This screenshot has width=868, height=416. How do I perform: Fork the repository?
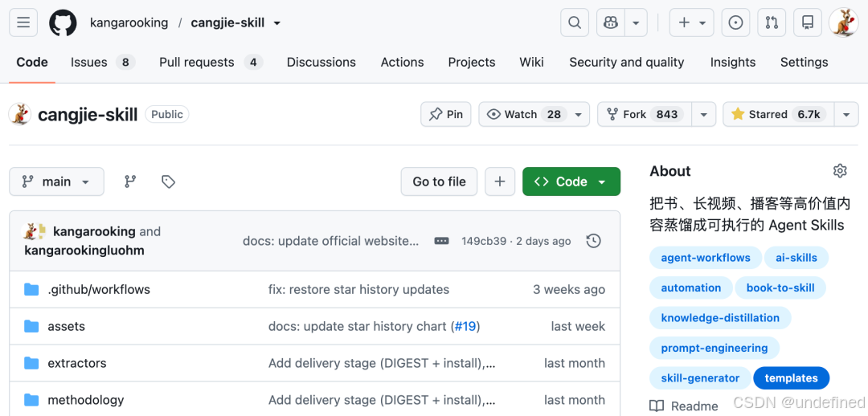point(645,114)
